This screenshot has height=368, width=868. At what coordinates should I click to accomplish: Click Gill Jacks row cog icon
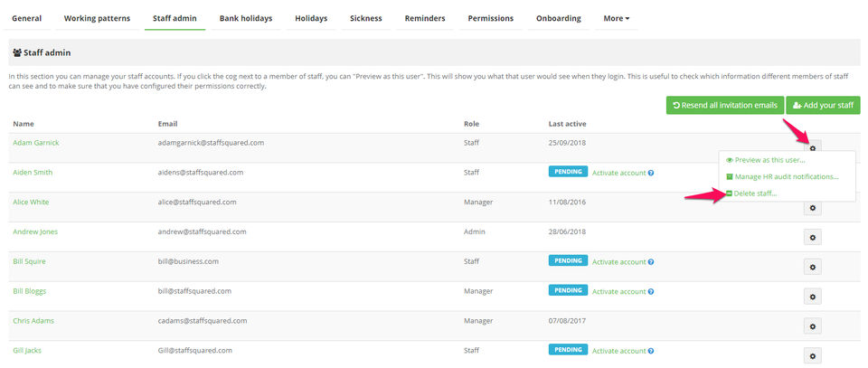(x=813, y=355)
